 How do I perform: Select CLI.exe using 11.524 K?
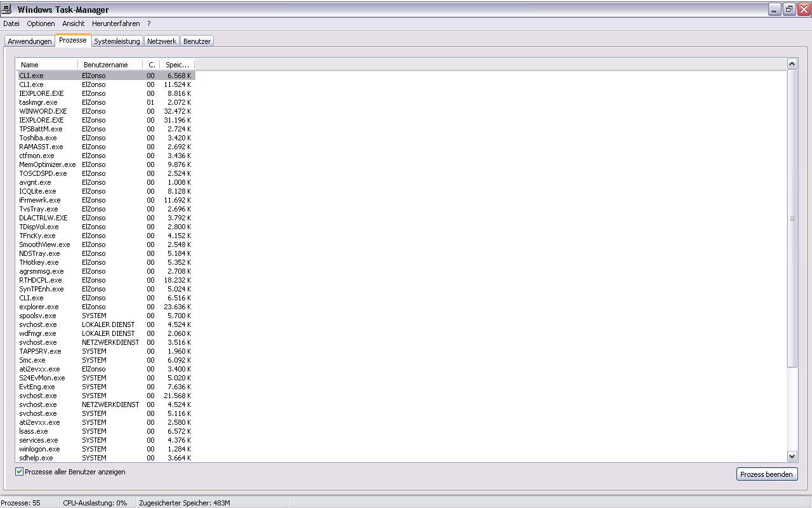[106, 84]
